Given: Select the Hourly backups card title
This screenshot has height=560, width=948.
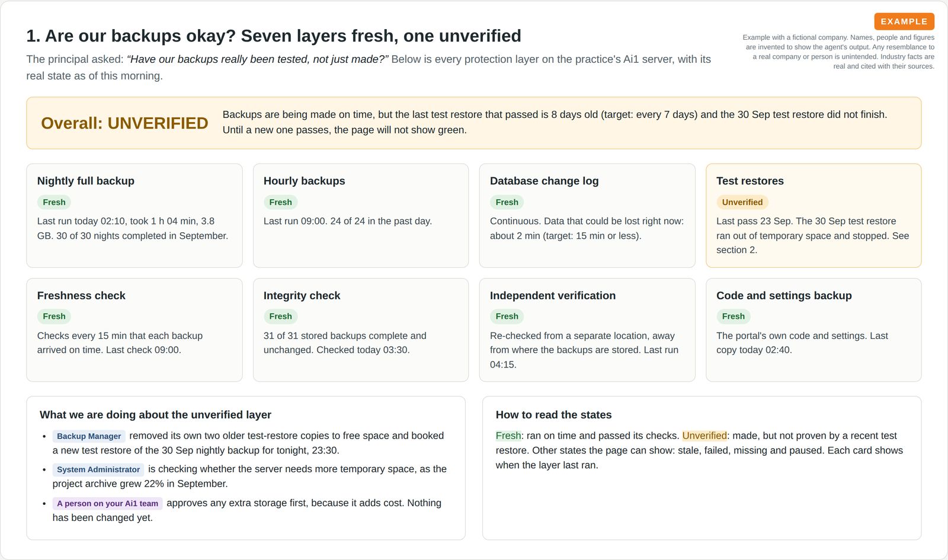Looking at the screenshot, I should click(304, 181).
